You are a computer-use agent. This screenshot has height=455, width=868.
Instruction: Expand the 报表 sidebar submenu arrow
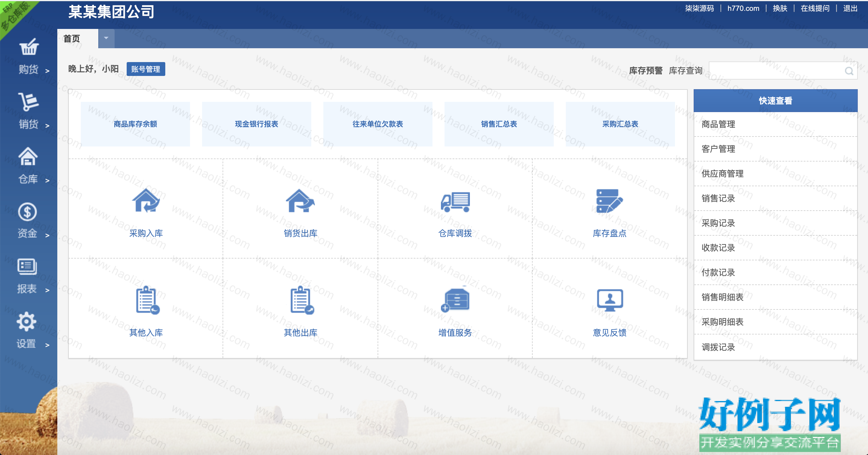tap(47, 290)
